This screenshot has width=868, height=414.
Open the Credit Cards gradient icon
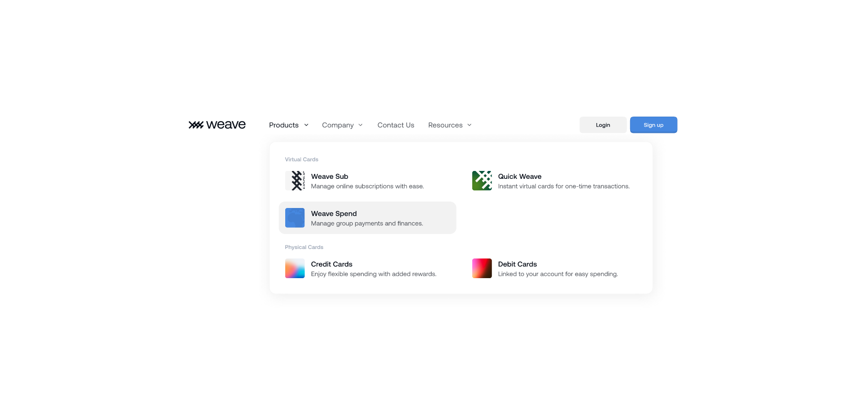pos(295,268)
